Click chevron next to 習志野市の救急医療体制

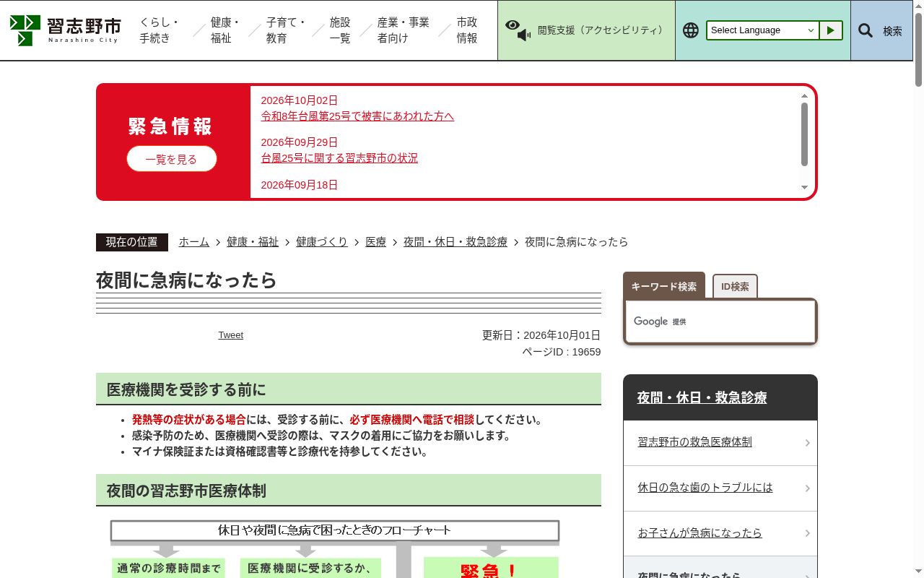[x=807, y=443]
